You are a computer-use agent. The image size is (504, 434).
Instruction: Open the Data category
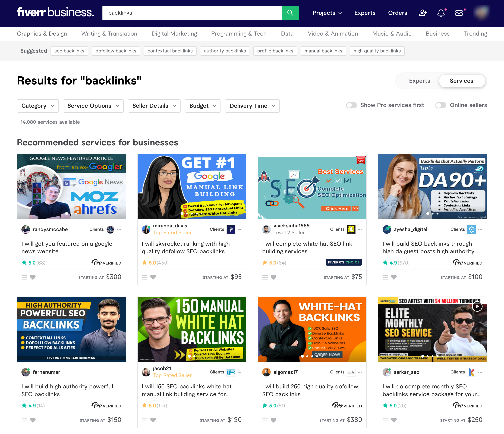click(x=287, y=34)
